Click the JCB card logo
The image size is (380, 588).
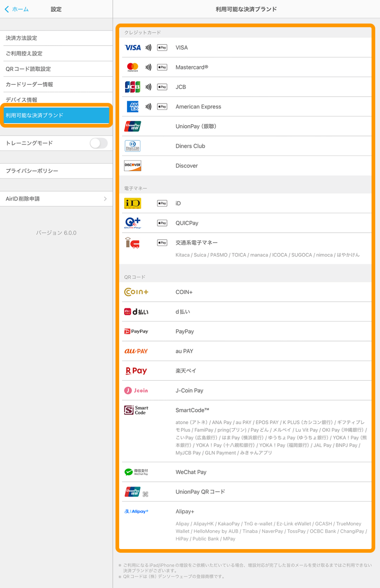(x=132, y=87)
